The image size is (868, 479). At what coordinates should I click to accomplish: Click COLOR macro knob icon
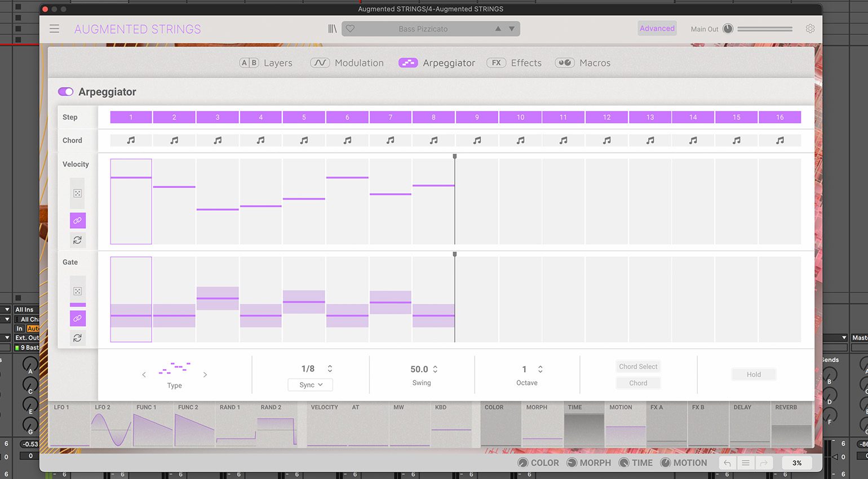[523, 463]
